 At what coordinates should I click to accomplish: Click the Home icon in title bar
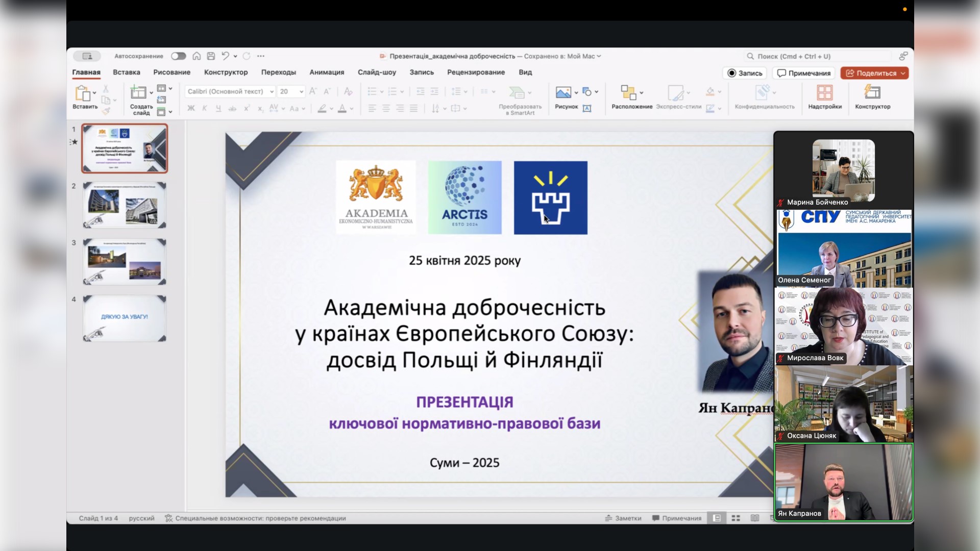pos(197,56)
